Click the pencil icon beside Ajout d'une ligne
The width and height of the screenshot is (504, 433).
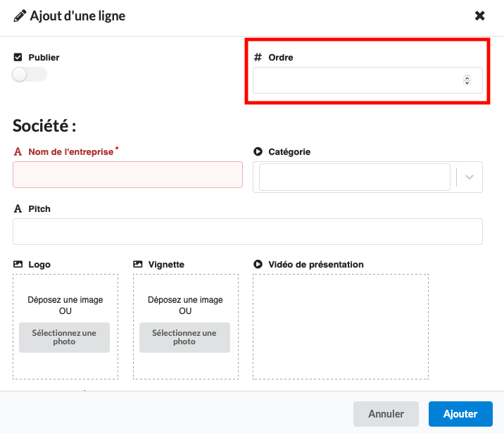click(x=19, y=15)
